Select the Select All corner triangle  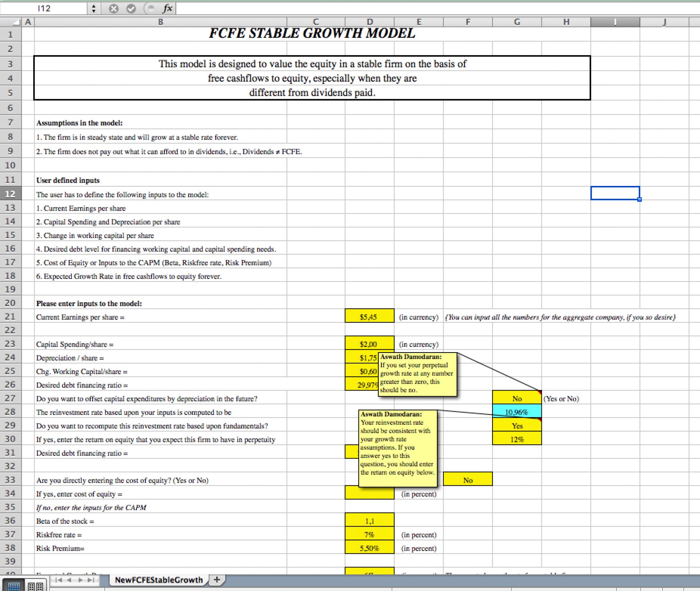click(16, 22)
